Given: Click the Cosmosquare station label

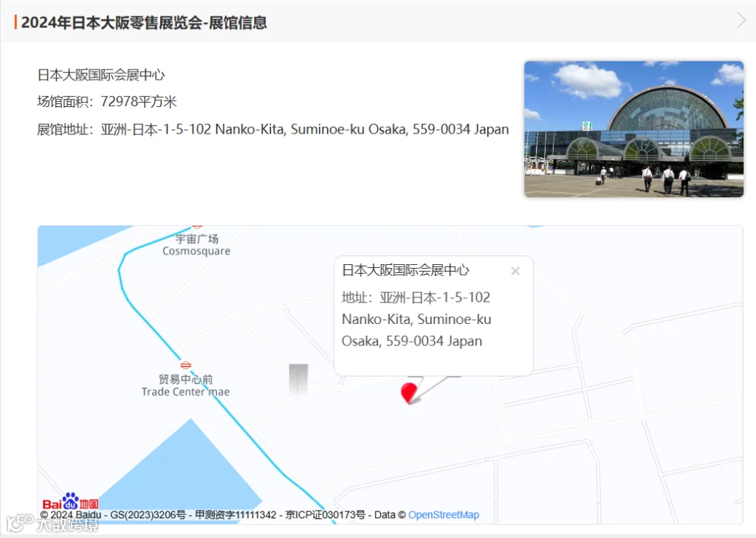Looking at the screenshot, I should pos(196,245).
